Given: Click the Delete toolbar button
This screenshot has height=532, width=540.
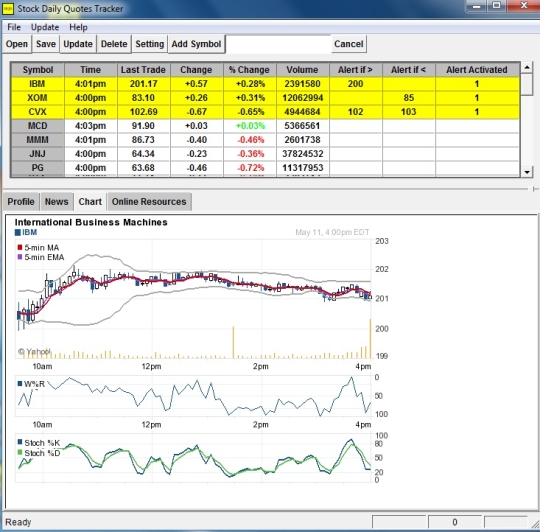Looking at the screenshot, I should tap(114, 44).
